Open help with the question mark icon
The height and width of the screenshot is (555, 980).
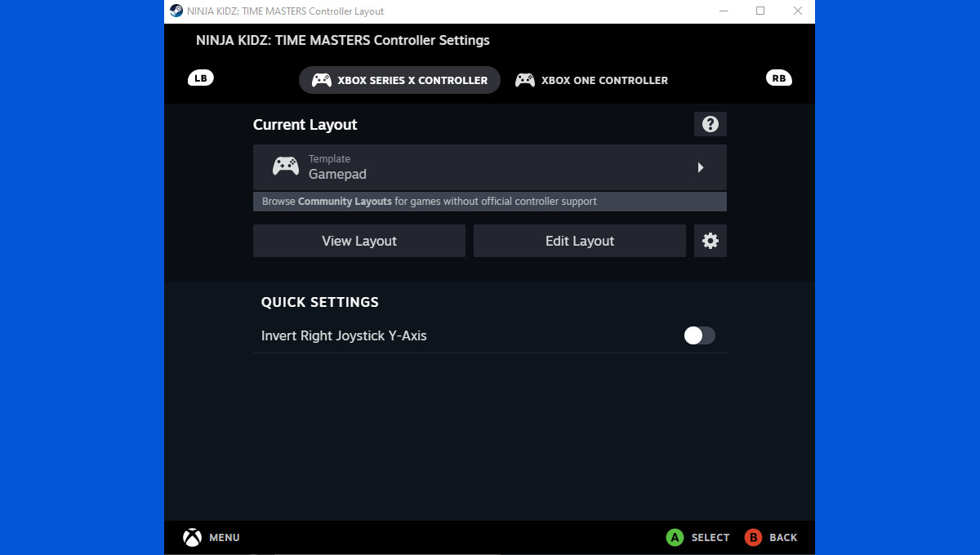tap(710, 124)
